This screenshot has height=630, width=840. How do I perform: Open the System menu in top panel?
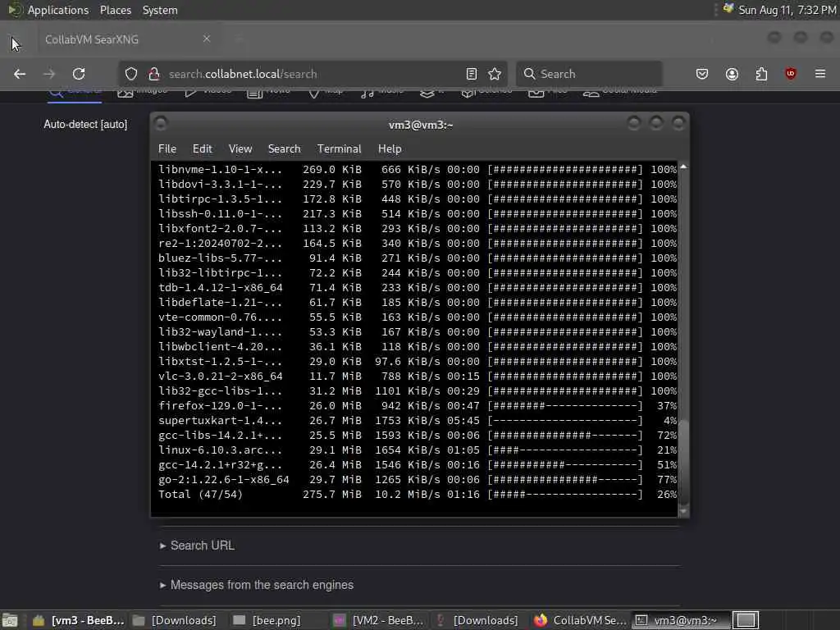(x=160, y=10)
